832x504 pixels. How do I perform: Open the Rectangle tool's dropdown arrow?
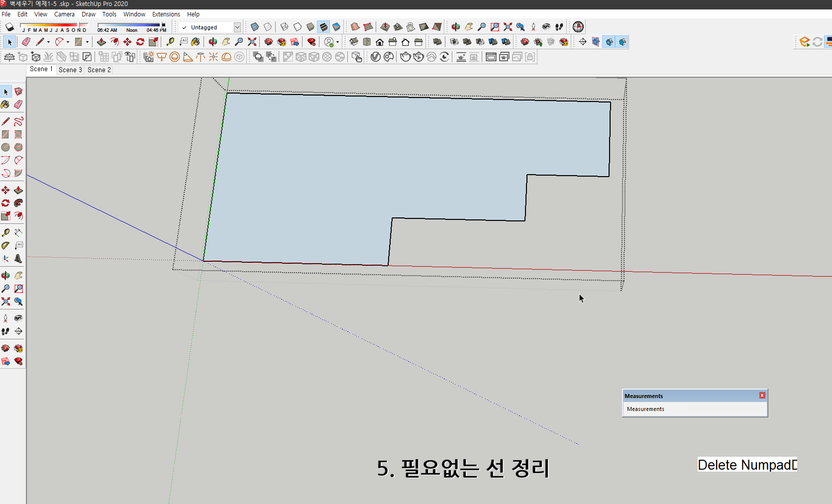pyautogui.click(x=88, y=42)
